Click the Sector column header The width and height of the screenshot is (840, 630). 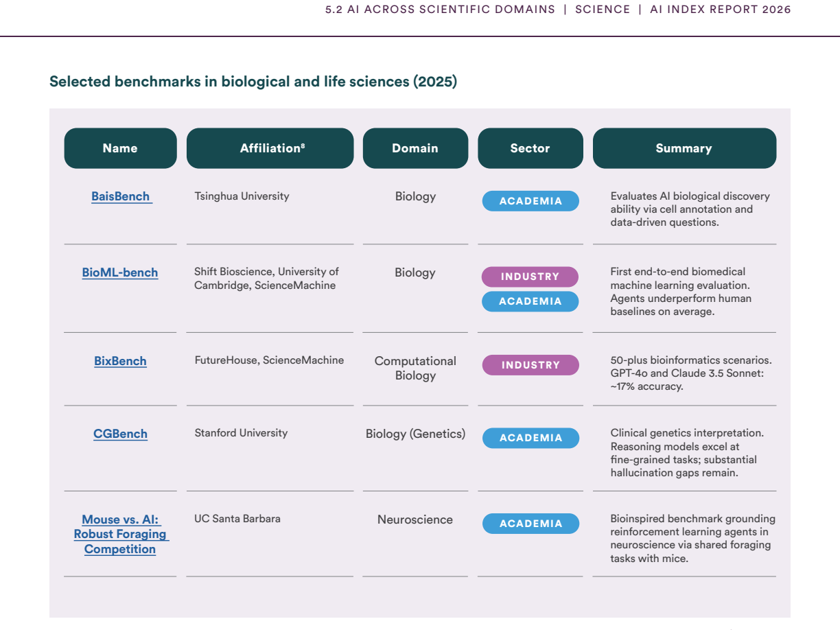tap(530, 148)
